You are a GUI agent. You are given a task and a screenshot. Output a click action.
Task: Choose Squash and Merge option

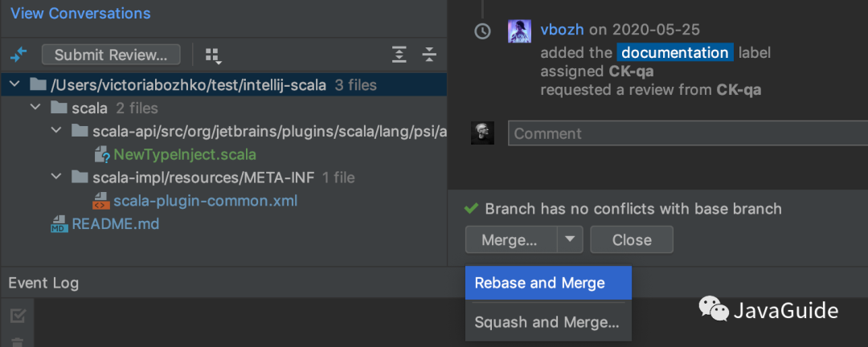click(547, 322)
